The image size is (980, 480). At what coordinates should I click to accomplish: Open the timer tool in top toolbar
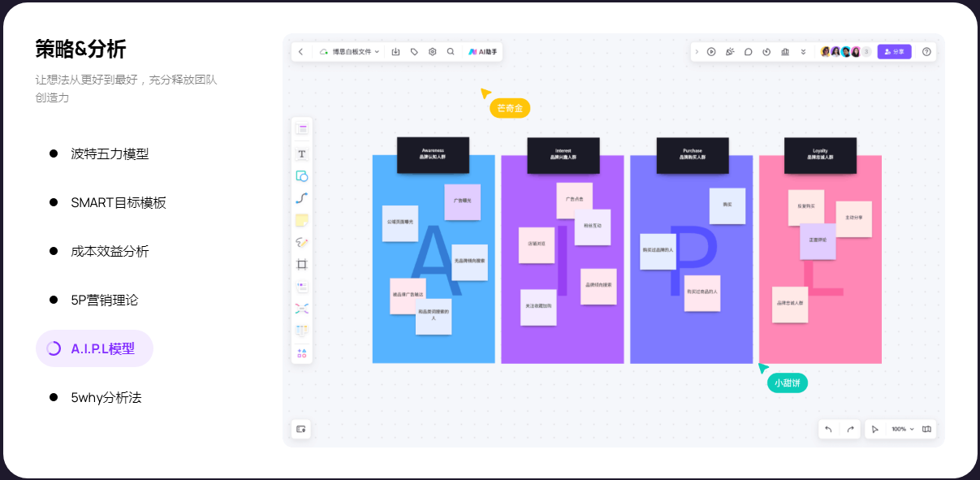[766, 51]
